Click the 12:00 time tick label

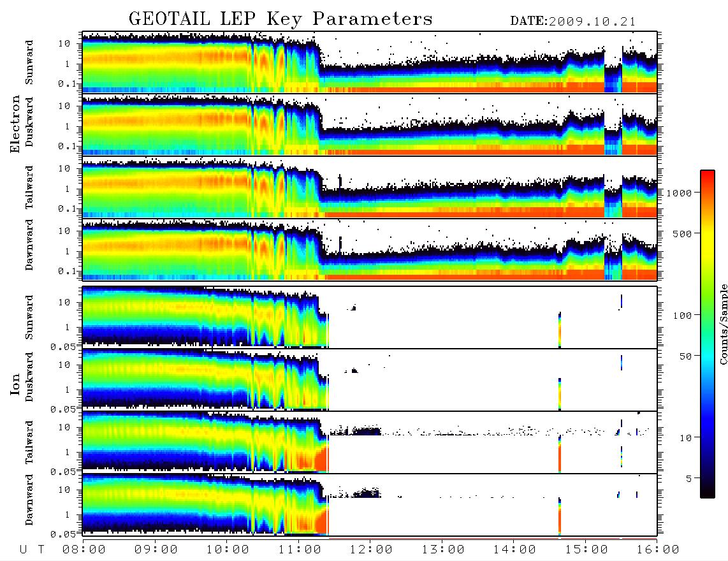371,550
